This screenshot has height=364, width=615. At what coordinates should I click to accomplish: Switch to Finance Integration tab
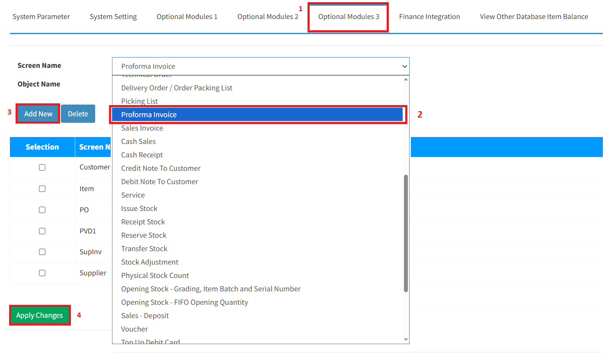click(429, 17)
